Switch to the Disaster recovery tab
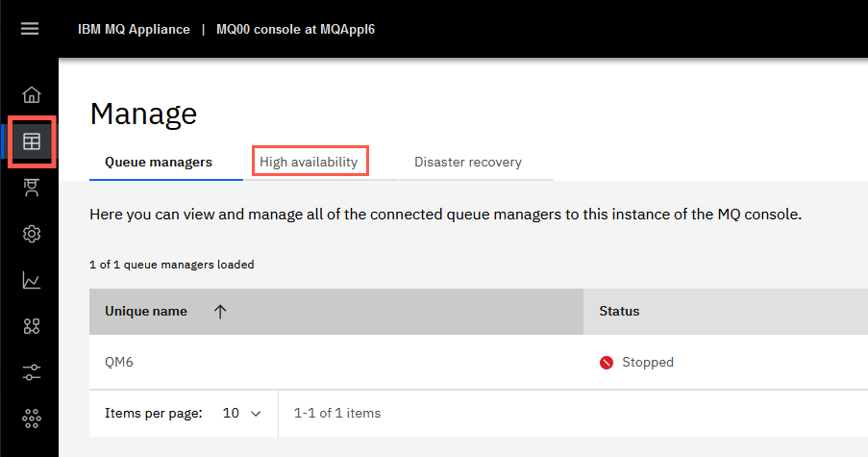Viewport: 868px width, 457px height. [468, 162]
